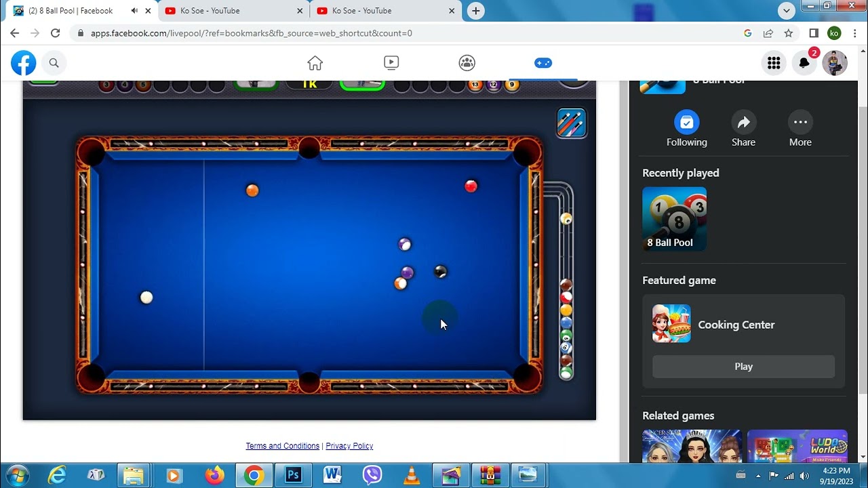Screen dimensions: 868x488
Task: Switch to second Ko Soe YouTube tab
Action: tap(385, 11)
